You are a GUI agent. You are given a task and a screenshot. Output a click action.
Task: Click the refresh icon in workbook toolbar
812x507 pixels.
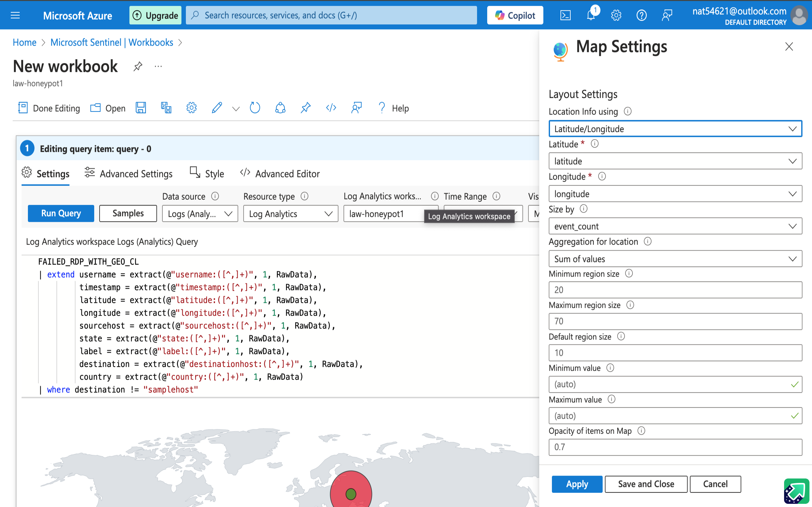click(255, 108)
